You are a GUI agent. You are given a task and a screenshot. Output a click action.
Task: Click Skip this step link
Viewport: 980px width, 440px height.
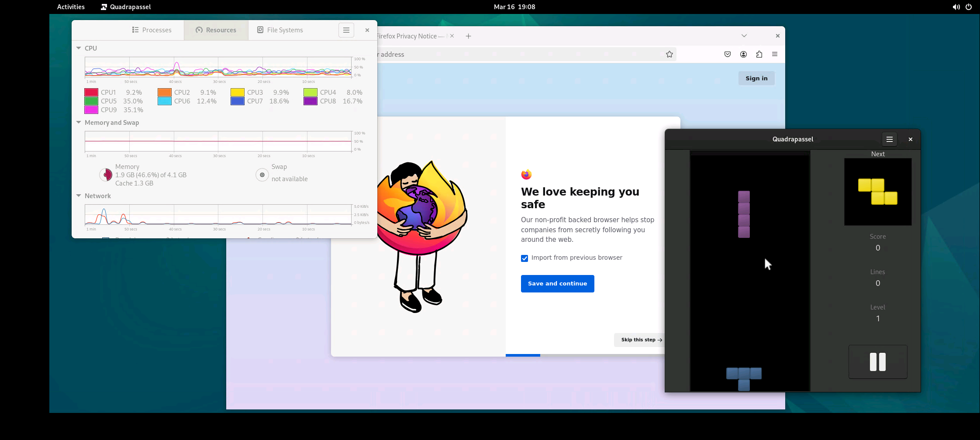pyautogui.click(x=639, y=340)
